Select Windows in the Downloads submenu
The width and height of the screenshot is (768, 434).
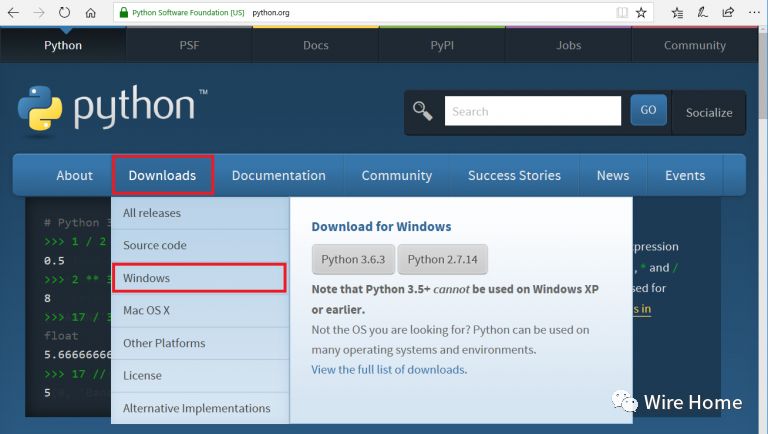[x=199, y=278]
